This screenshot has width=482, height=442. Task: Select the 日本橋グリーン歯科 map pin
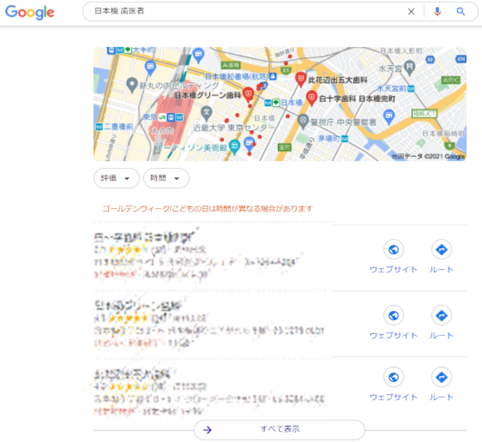click(x=248, y=95)
